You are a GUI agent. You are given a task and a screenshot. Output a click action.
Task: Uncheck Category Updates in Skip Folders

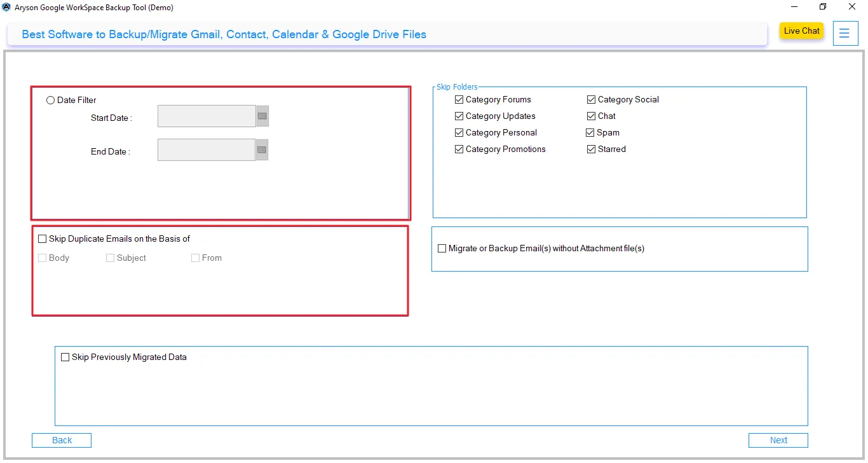[459, 116]
